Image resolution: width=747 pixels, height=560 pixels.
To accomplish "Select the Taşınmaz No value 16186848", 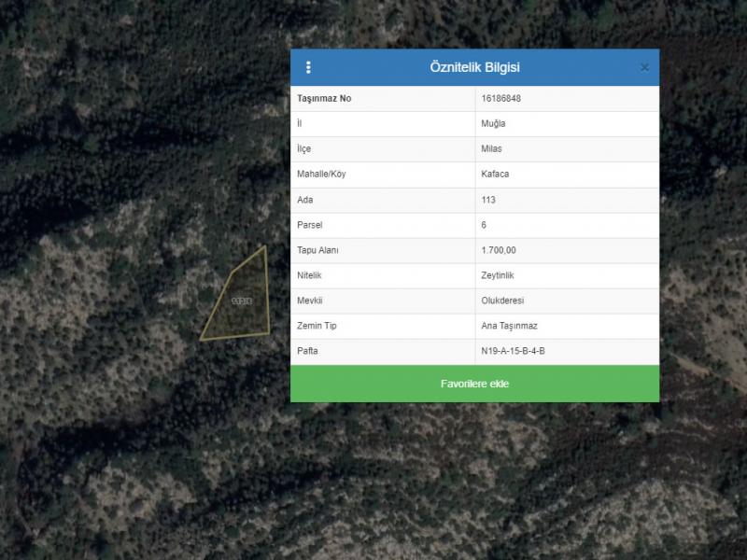I will (500, 99).
